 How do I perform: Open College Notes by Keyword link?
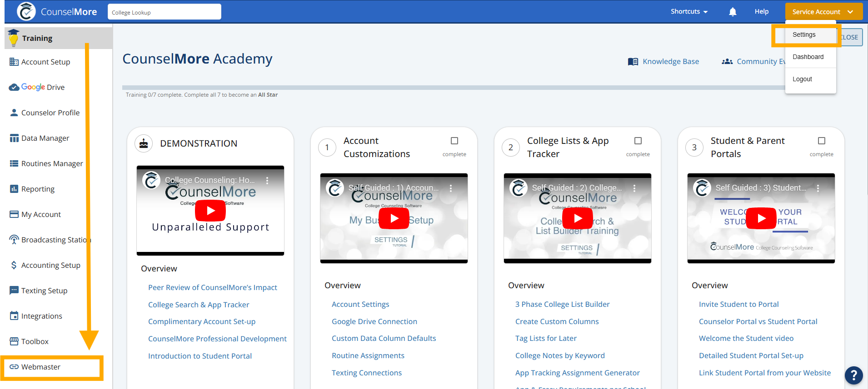pyautogui.click(x=560, y=355)
